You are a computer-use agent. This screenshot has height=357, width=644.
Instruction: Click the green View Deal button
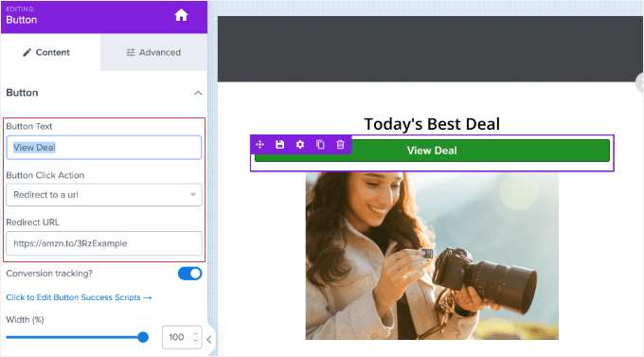click(x=432, y=151)
